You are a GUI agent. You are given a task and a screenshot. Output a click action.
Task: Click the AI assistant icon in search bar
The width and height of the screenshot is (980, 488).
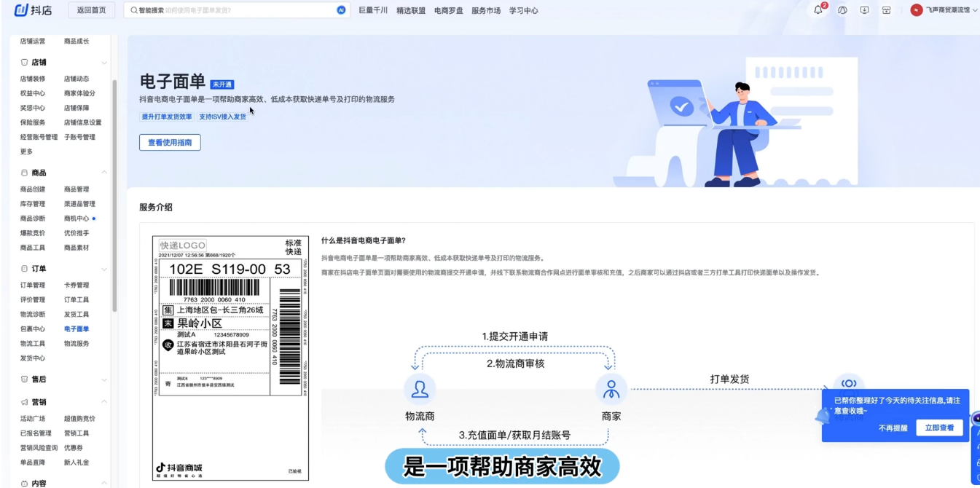tap(341, 10)
